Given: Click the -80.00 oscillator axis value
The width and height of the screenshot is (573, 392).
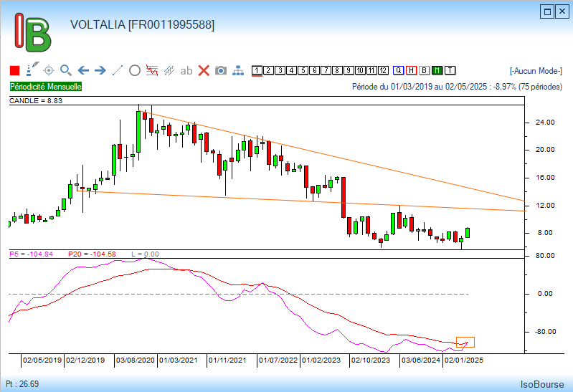Looking at the screenshot, I should tap(545, 332).
